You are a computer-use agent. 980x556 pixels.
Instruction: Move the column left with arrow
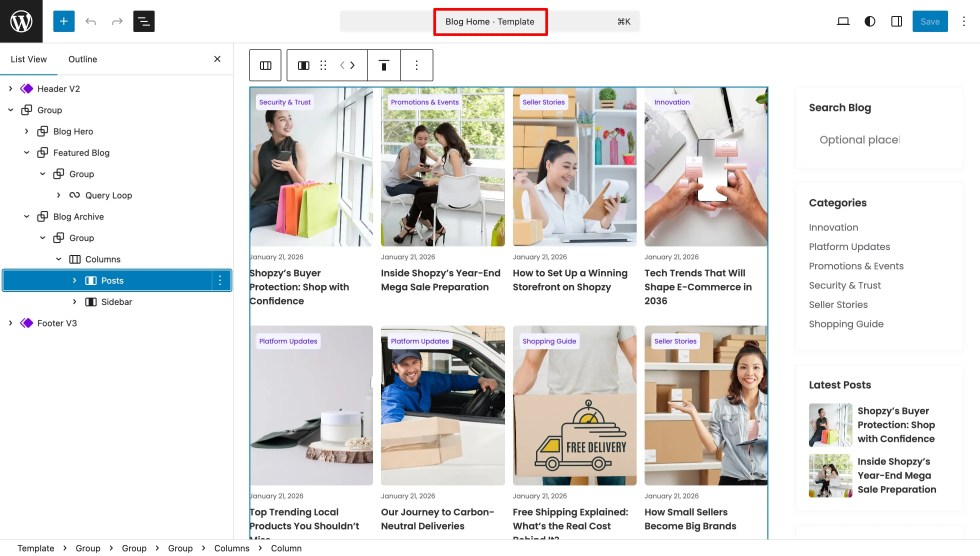click(342, 65)
